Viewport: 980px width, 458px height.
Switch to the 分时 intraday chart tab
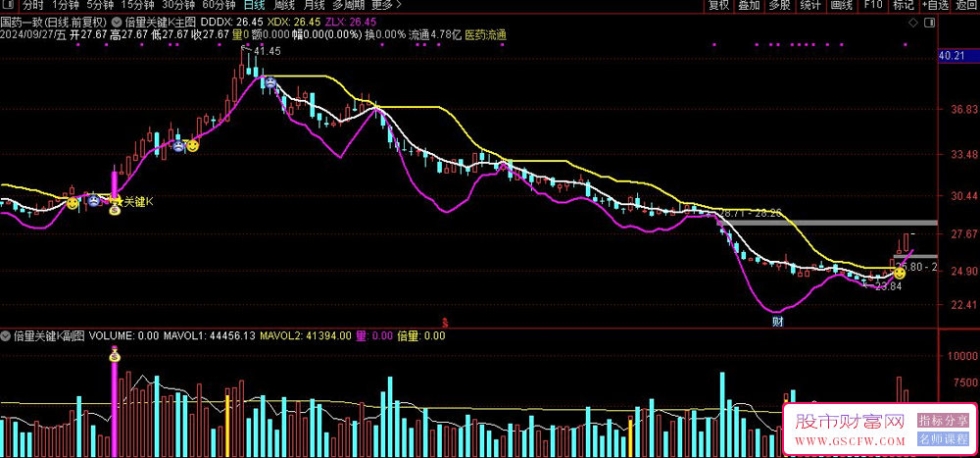point(32,6)
